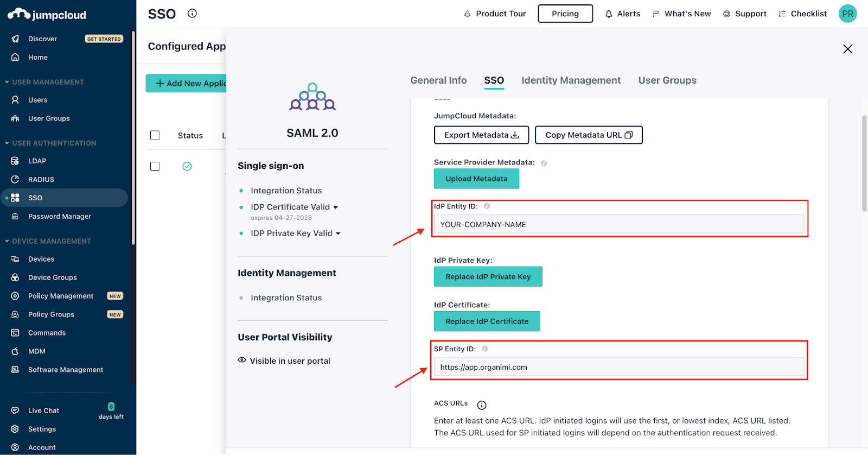
Task: Click ACS URLs info icon
Action: pyautogui.click(x=482, y=405)
